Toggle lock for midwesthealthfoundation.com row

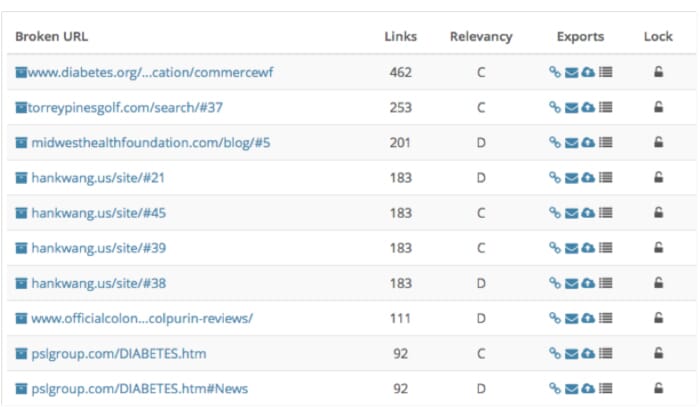tap(658, 142)
